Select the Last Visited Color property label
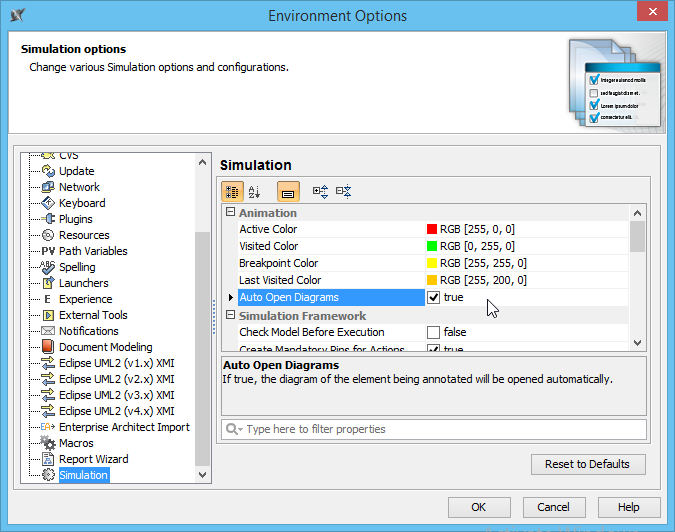 (280, 280)
